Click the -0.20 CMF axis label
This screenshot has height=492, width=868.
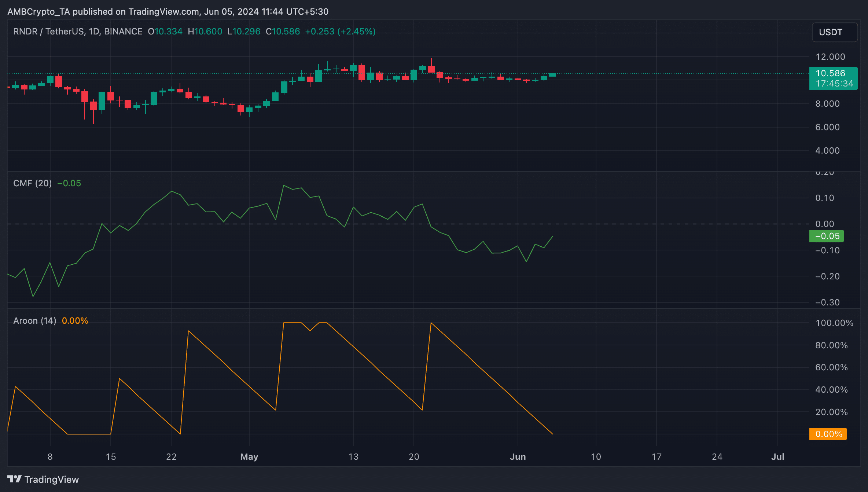coord(827,276)
